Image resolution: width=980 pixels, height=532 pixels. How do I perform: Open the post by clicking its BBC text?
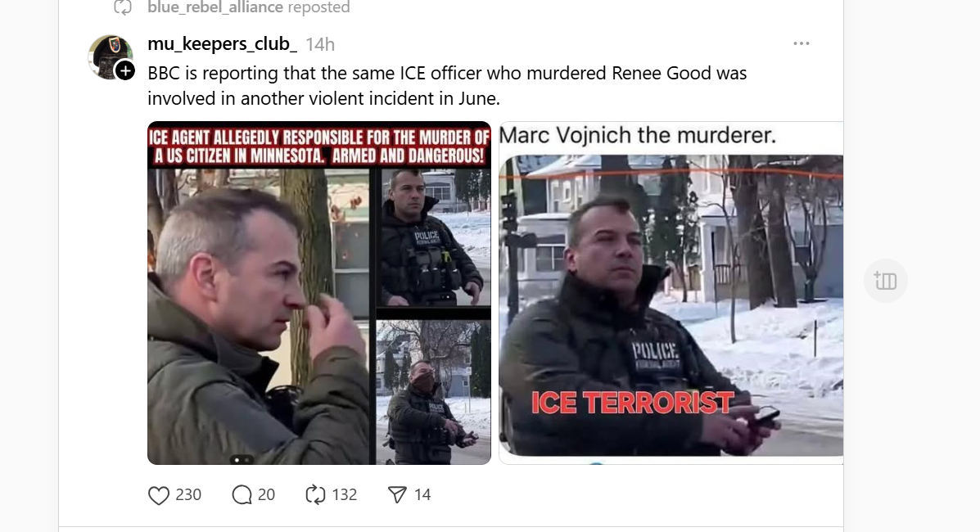click(447, 86)
